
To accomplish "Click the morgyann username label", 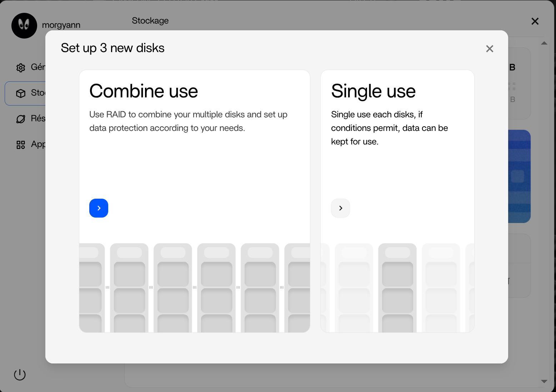I will tap(61, 25).
